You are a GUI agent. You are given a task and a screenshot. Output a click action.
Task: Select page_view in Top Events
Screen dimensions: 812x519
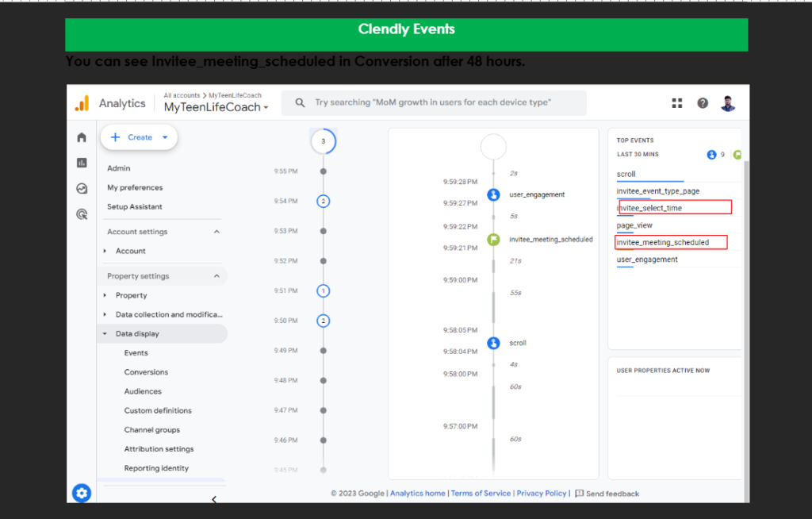(x=634, y=225)
